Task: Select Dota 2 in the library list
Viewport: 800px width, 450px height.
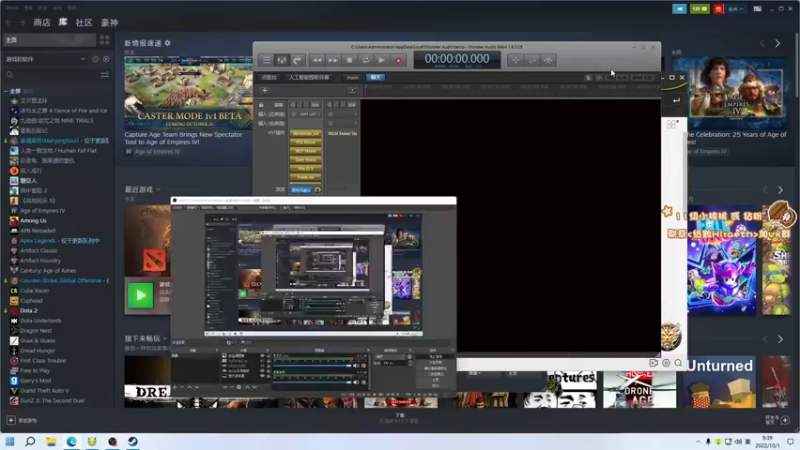Action: [29, 310]
